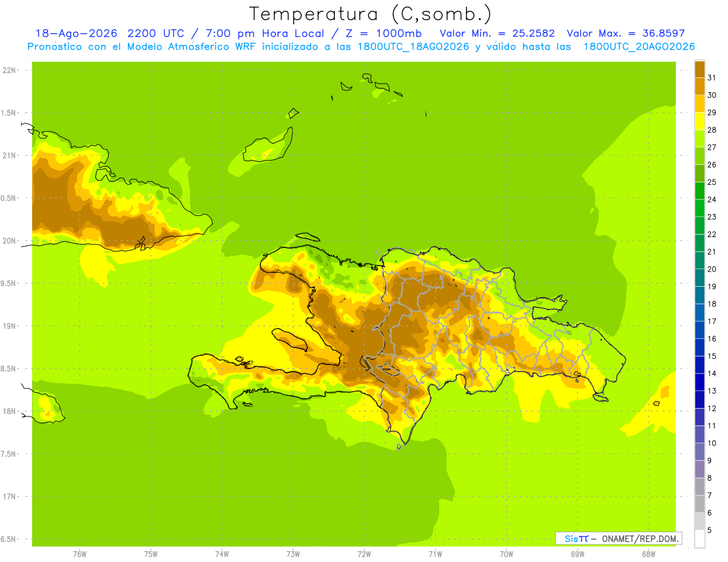Click the legend value '18'
The width and height of the screenshot is (728, 562).
712,304
